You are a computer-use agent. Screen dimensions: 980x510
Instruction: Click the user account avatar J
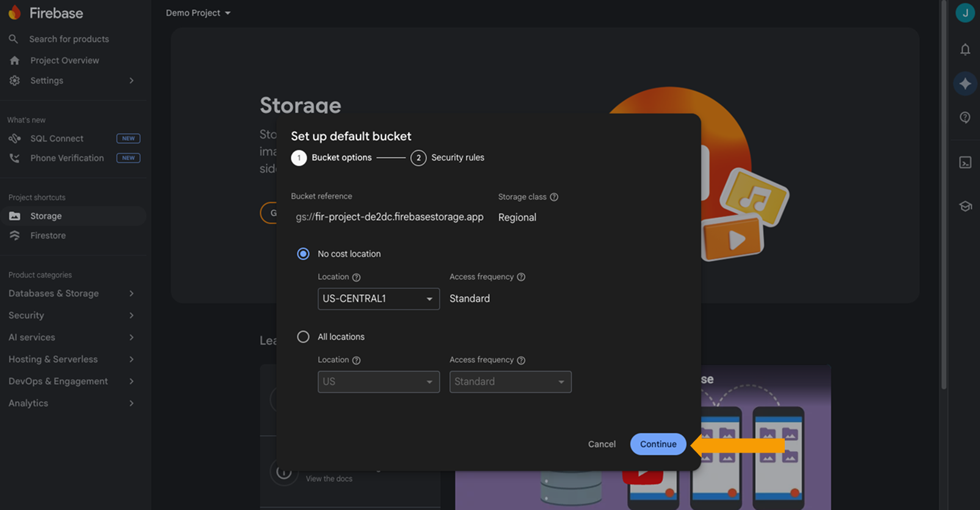(x=965, y=13)
